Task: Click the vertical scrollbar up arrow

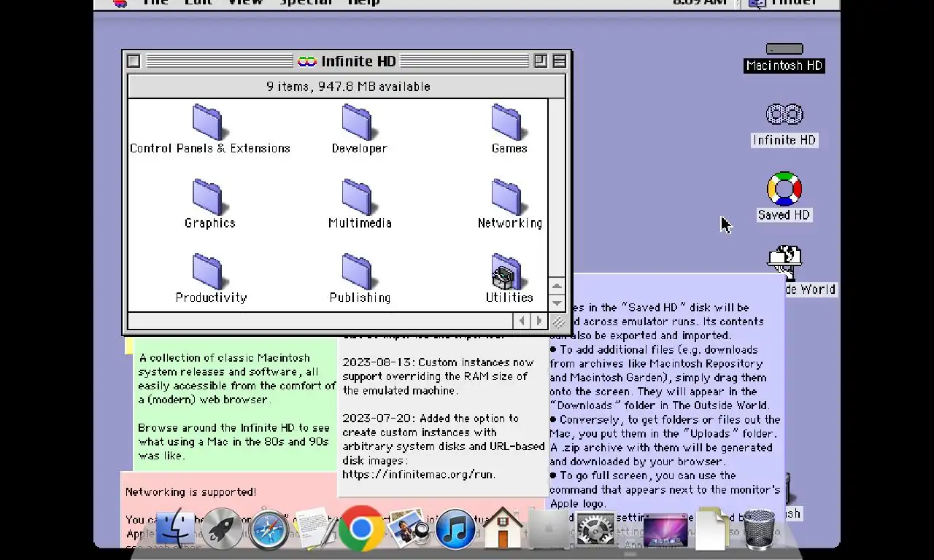Action: (557, 287)
